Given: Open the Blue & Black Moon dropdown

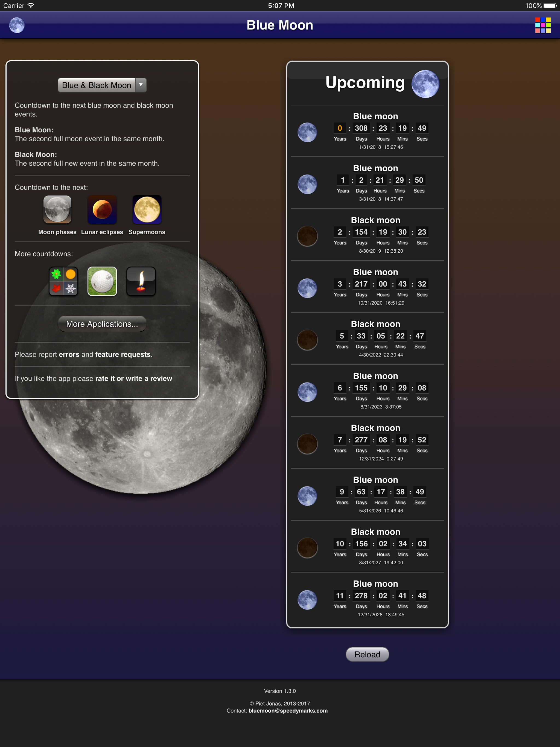Looking at the screenshot, I should point(97,85).
